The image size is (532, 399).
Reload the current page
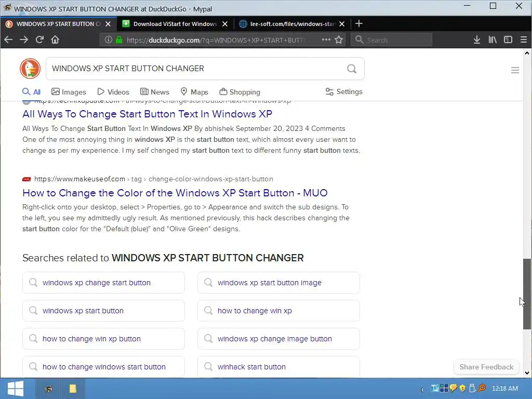click(x=39, y=39)
